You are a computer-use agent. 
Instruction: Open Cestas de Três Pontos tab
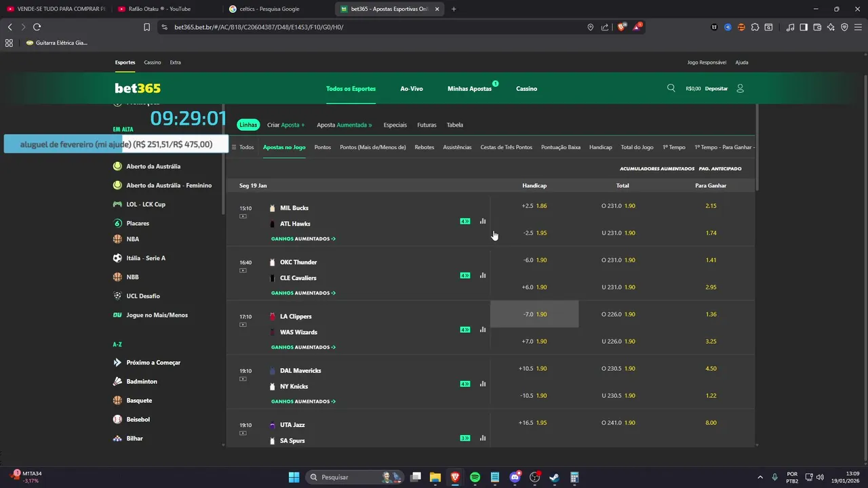(506, 147)
